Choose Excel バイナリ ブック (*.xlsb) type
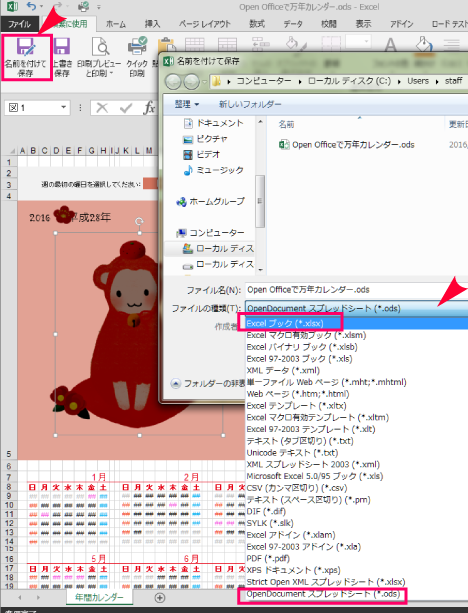The width and height of the screenshot is (468, 613). (302, 347)
